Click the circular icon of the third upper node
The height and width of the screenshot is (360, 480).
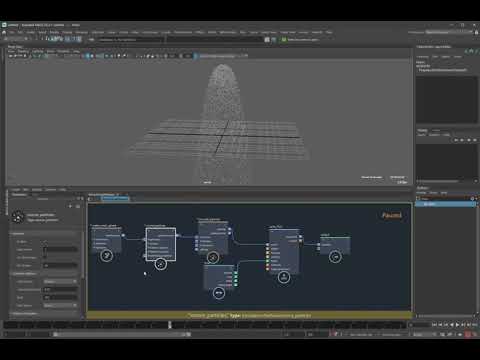point(213,257)
